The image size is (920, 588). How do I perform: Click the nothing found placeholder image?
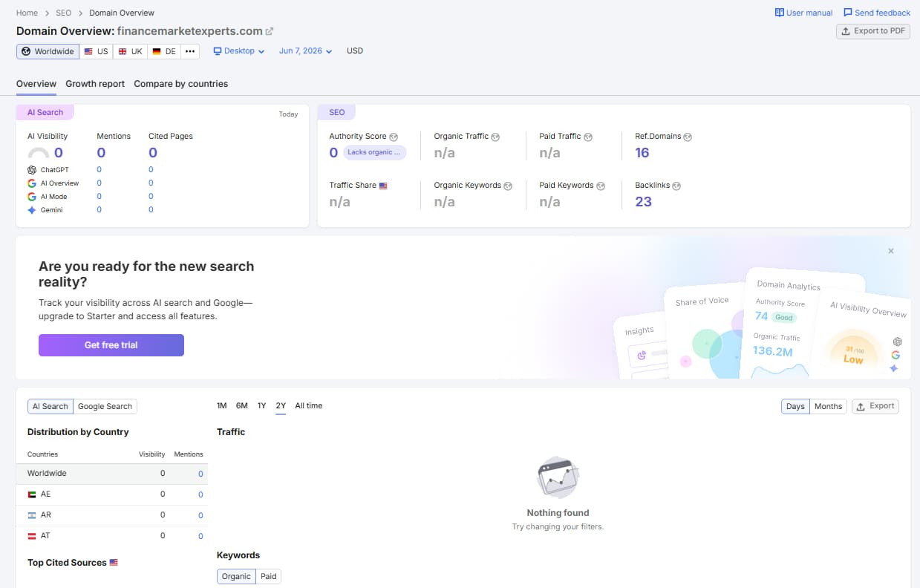(558, 478)
